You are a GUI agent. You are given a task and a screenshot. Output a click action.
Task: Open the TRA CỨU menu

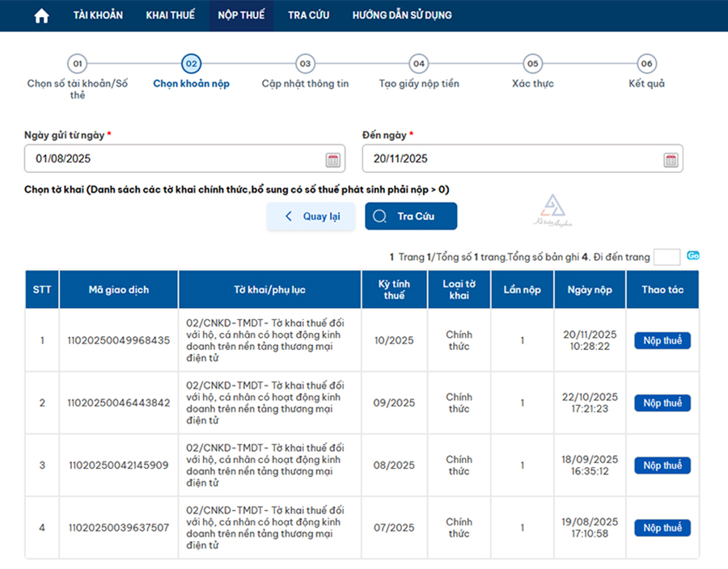coord(308,15)
